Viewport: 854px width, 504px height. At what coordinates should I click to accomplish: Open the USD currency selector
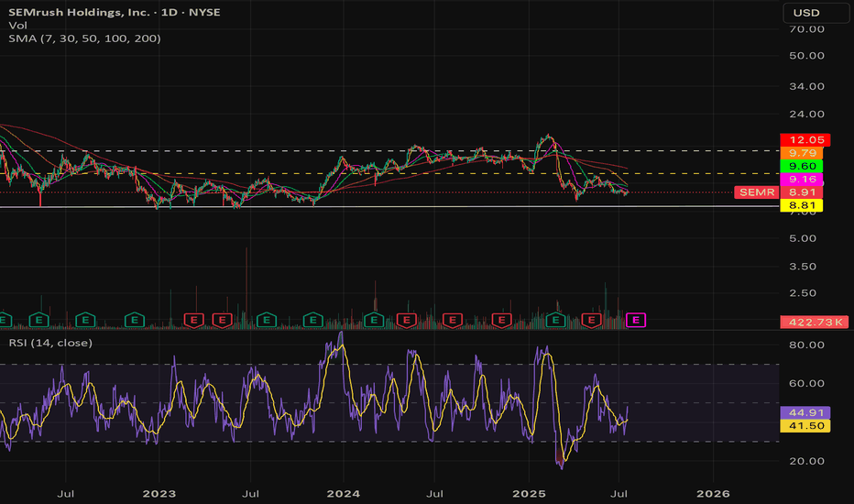pyautogui.click(x=816, y=13)
